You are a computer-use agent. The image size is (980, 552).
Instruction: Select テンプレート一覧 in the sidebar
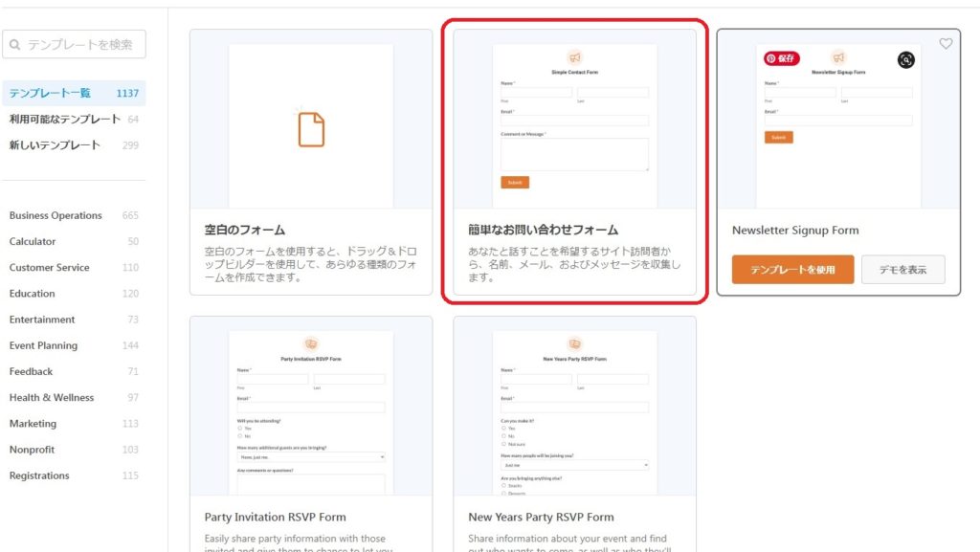coord(50,93)
